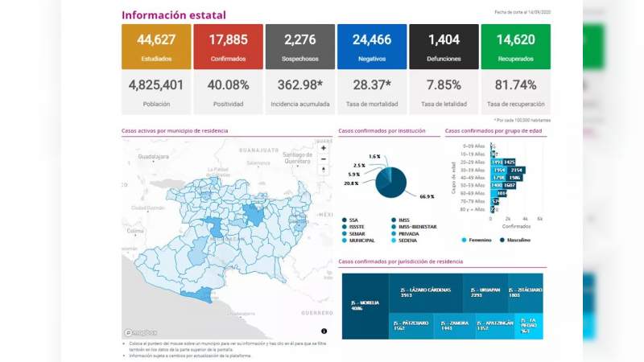Click the 30-39 Años feminine bar 1954
Image resolution: width=644 pixels, height=362 pixels.
499,170
